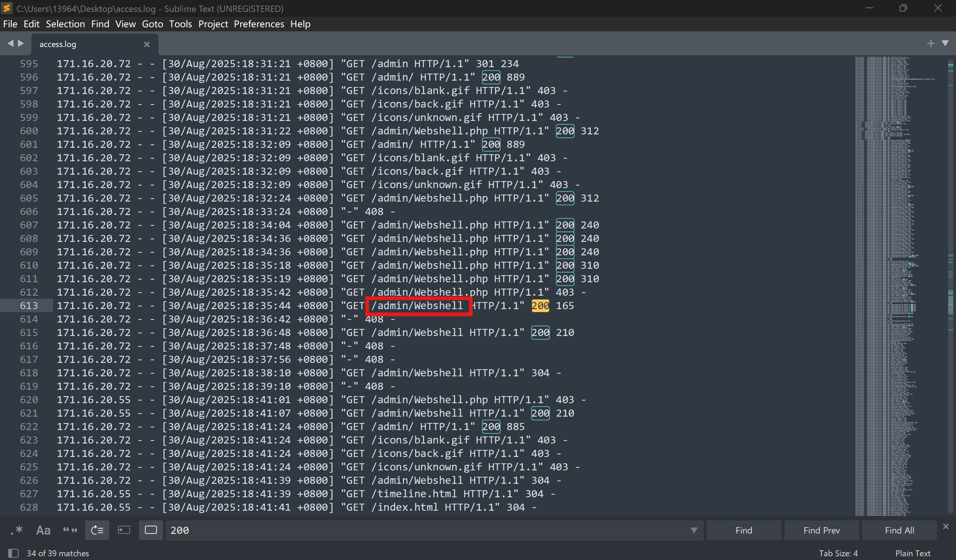The width and height of the screenshot is (956, 560).
Task: Click /timeline.html on line 627
Action: (x=414, y=494)
